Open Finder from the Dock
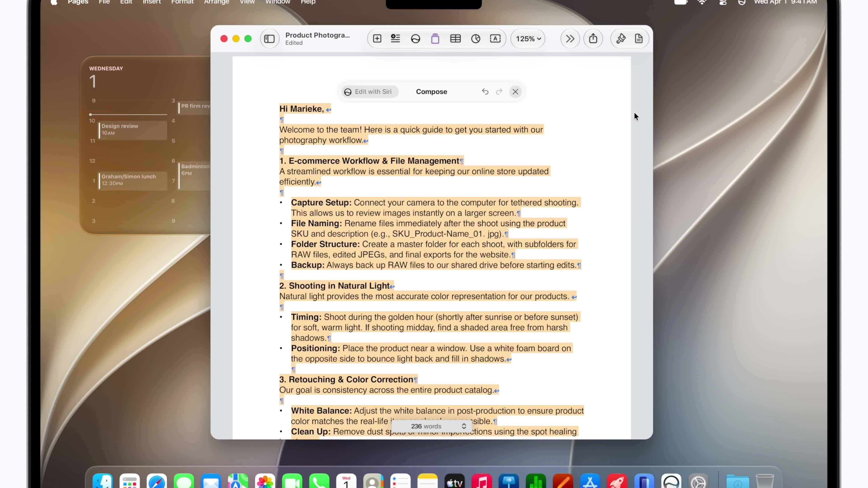868x488 pixels. [x=102, y=481]
